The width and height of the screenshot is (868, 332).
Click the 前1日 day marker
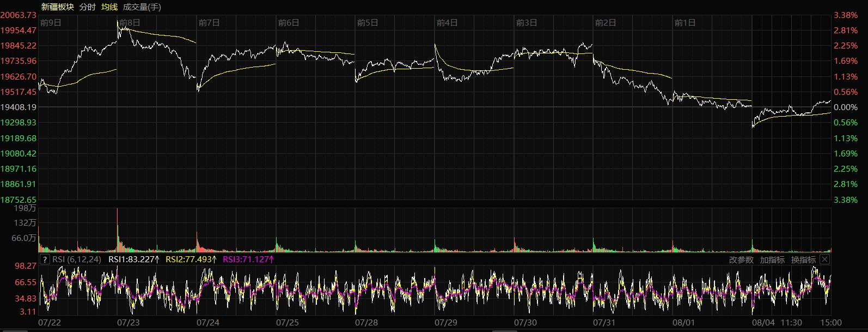(685, 23)
